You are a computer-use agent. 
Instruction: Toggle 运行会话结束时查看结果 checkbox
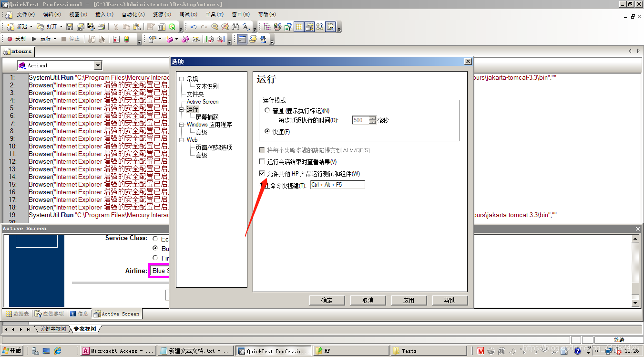[262, 162]
